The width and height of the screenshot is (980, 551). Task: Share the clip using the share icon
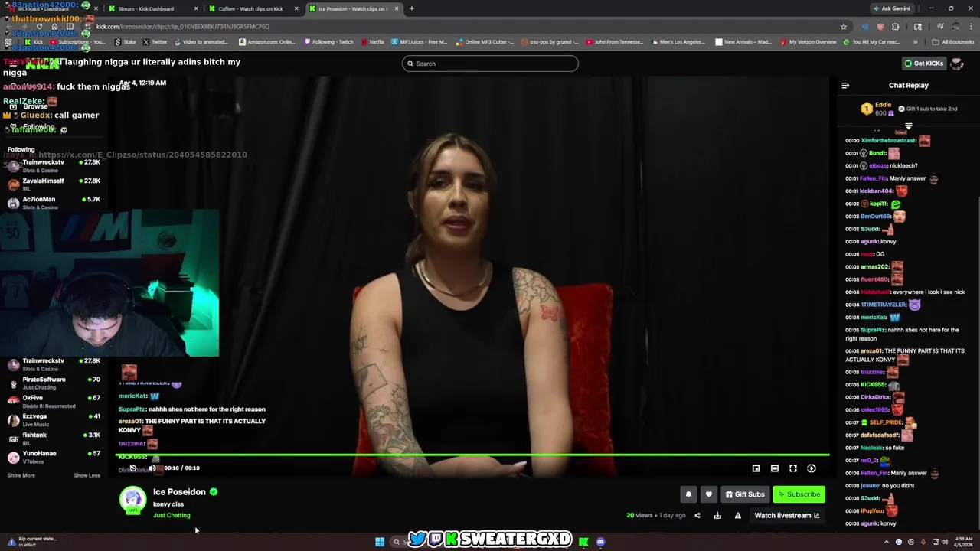click(x=697, y=515)
